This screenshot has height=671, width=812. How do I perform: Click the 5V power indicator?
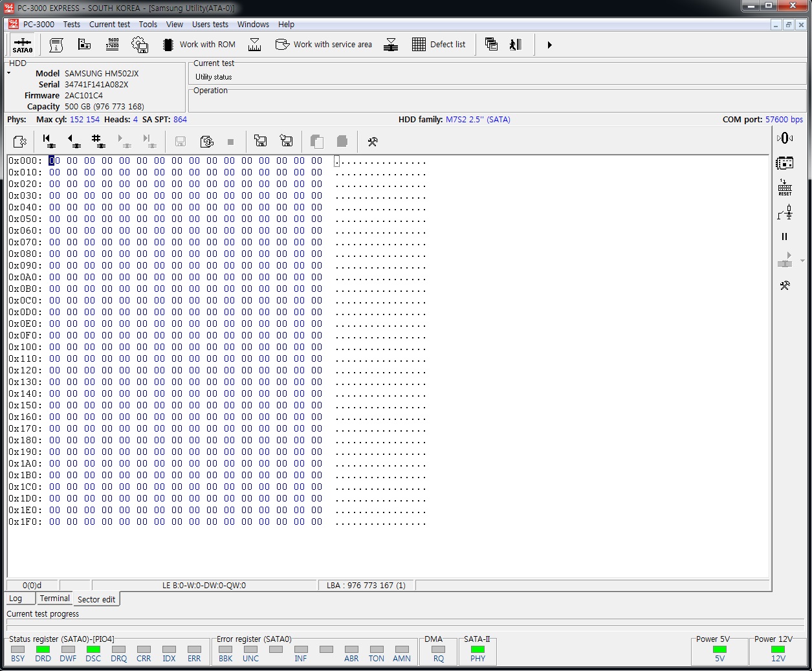coord(719,650)
